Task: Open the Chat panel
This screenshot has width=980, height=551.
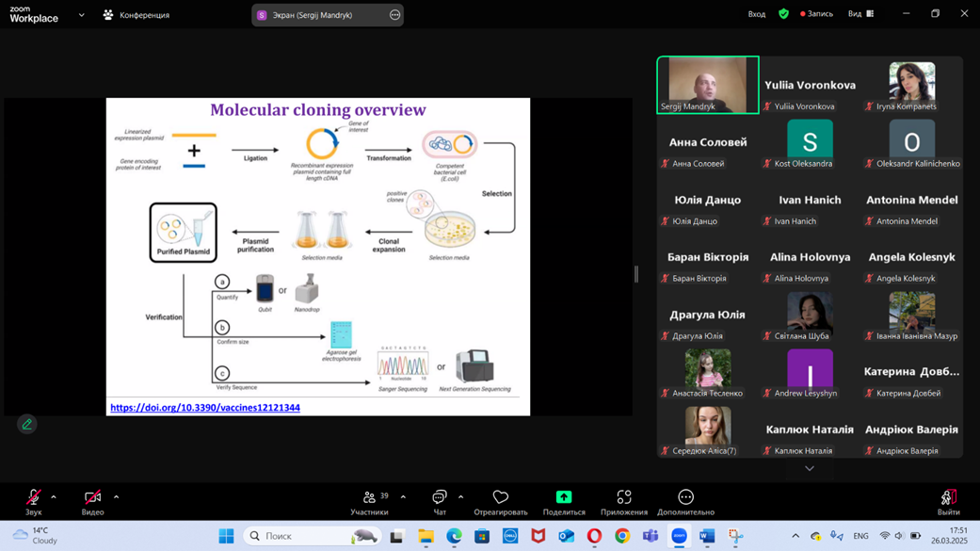Action: click(x=439, y=502)
